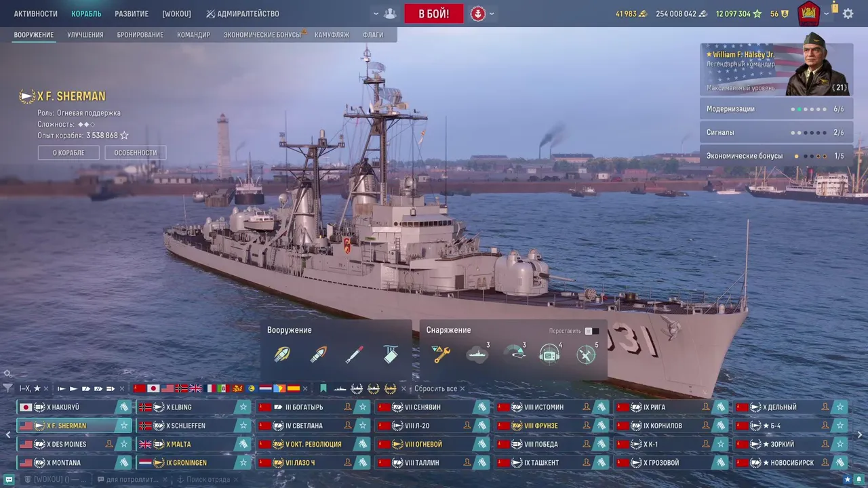Image resolution: width=868 pixels, height=488 pixels.
Task: Select the armor-piercing shell ammo icon
Action: tap(318, 354)
